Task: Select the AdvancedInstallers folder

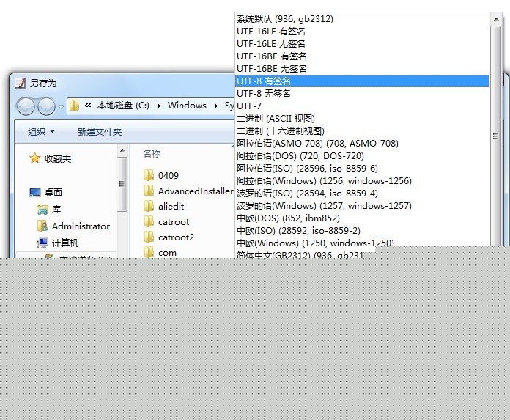Action: click(196, 191)
